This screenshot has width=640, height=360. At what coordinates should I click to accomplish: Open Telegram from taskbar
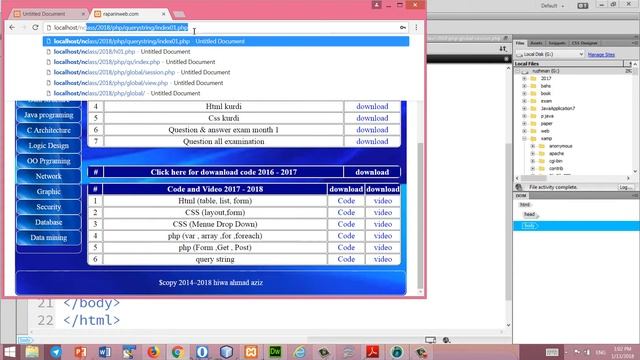click(56, 352)
